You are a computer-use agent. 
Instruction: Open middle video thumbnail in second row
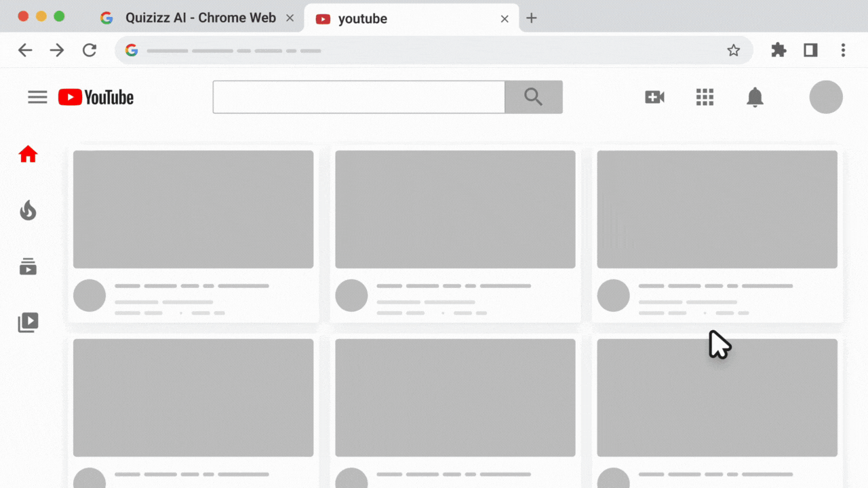click(x=455, y=398)
